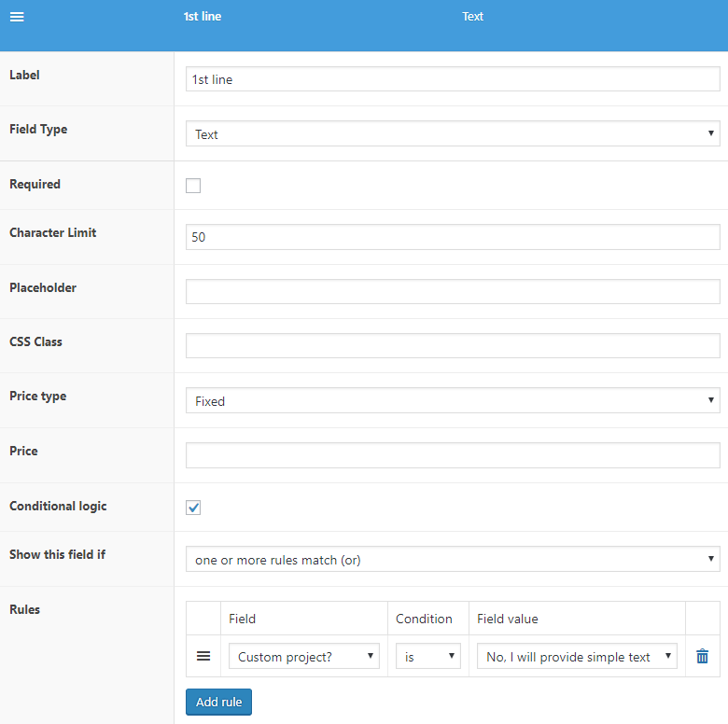Screen dimensions: 728x724
Task: Select the CSS Class input field
Action: pyautogui.click(x=453, y=346)
